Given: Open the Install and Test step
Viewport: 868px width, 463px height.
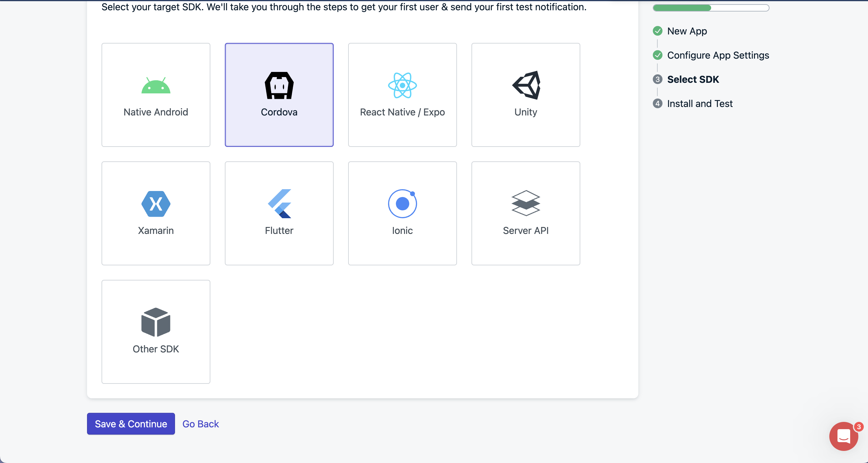Looking at the screenshot, I should (x=700, y=104).
